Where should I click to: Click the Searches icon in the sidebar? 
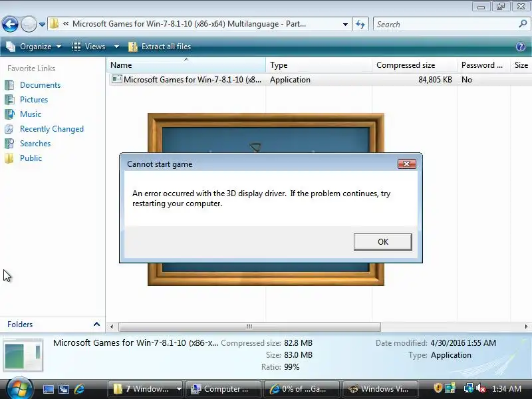tap(9, 144)
